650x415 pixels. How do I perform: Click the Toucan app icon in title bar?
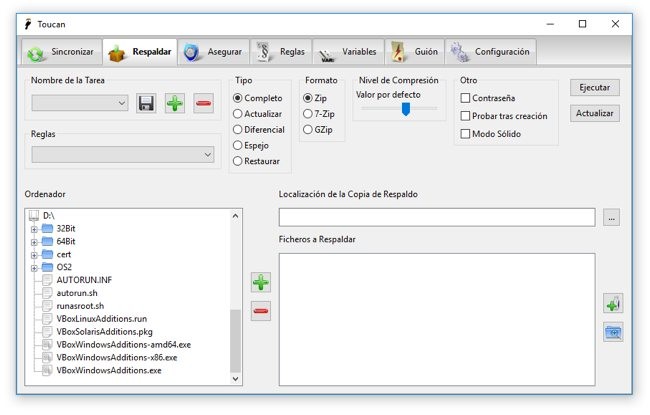(28, 24)
